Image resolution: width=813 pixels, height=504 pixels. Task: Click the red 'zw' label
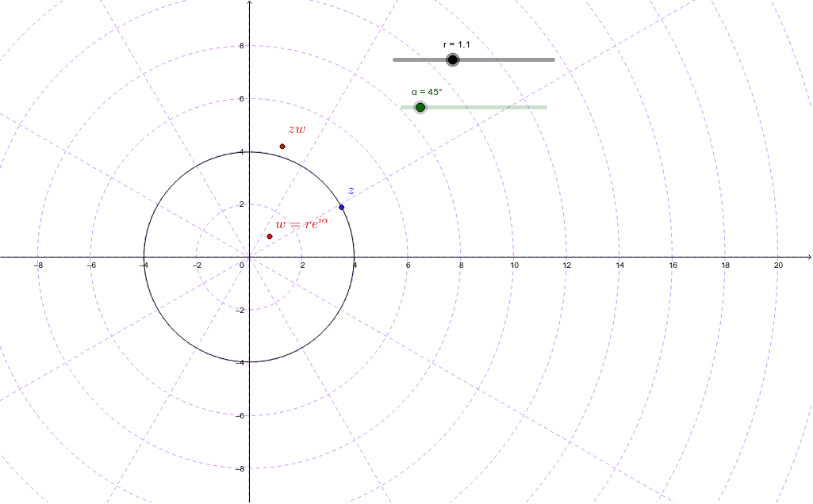[297, 129]
